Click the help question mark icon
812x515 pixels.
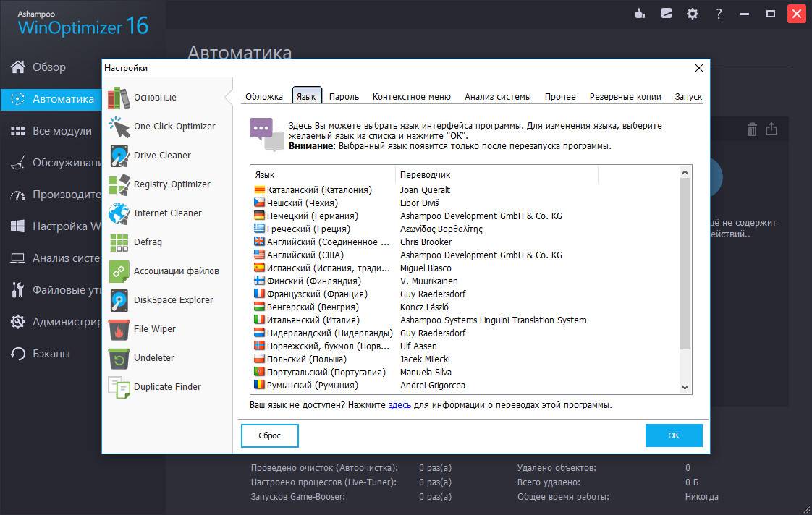(x=719, y=14)
